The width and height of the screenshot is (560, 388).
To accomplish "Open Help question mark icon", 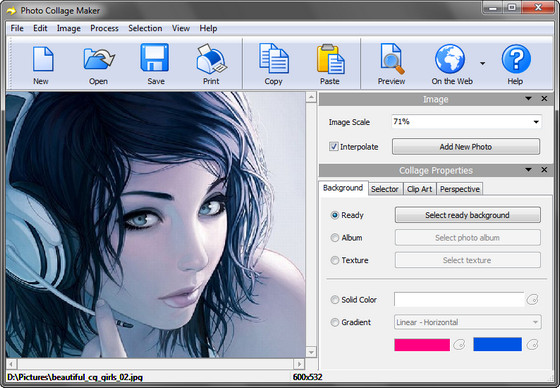I will pos(516,59).
